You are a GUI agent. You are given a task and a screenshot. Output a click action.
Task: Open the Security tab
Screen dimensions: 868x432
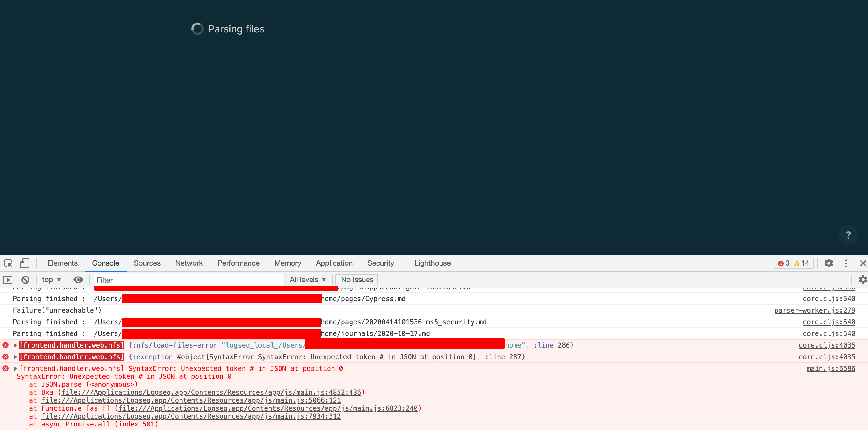380,263
